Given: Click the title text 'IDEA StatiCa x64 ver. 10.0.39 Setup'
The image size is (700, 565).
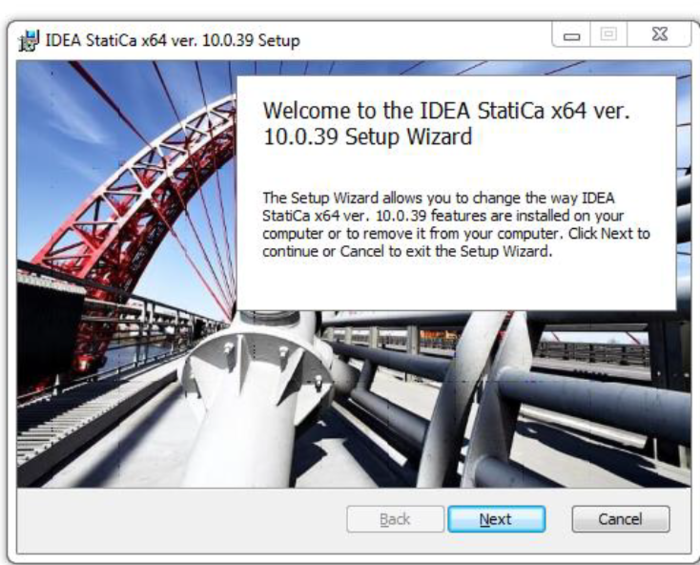Looking at the screenshot, I should pos(173,41).
